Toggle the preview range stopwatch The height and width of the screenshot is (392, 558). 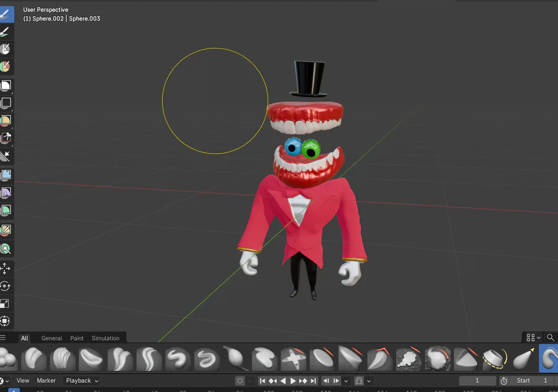tap(503, 381)
